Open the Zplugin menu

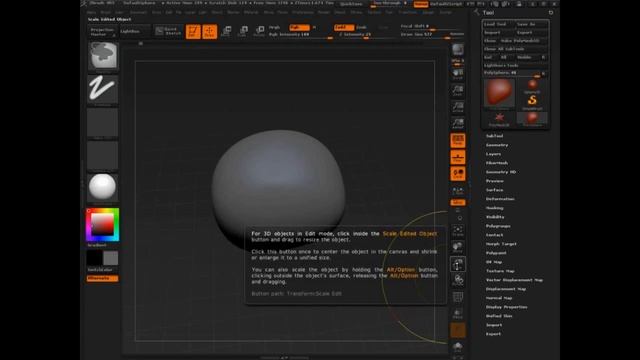point(428,12)
